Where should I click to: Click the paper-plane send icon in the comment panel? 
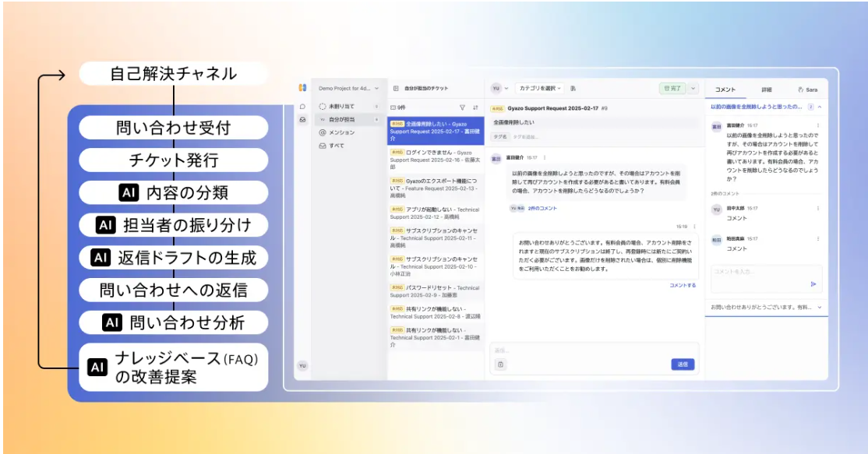(813, 284)
